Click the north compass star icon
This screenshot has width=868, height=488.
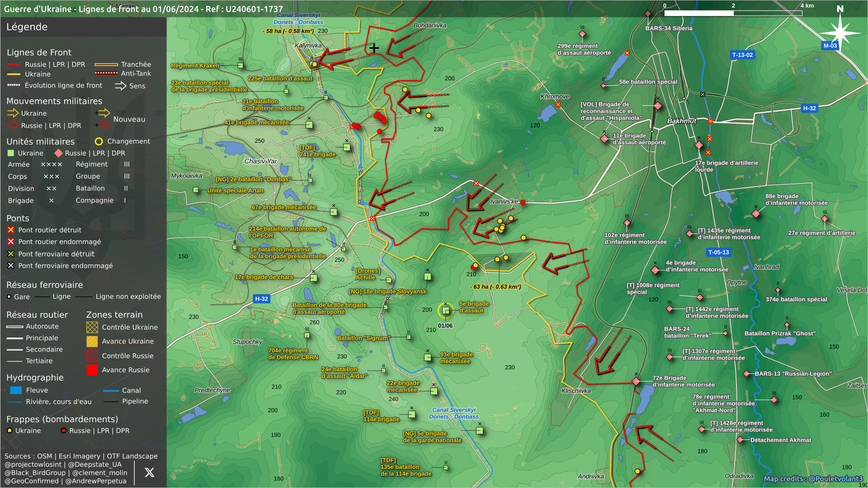[840, 32]
